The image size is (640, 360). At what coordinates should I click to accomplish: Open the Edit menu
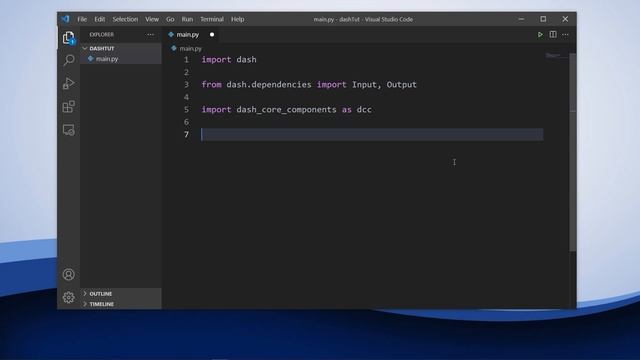click(100, 19)
